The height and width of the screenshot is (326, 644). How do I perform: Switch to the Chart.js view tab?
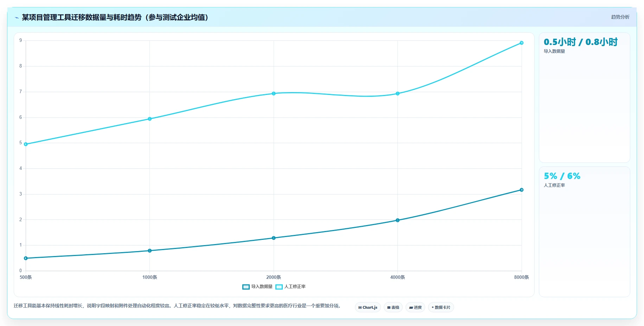coord(368,307)
